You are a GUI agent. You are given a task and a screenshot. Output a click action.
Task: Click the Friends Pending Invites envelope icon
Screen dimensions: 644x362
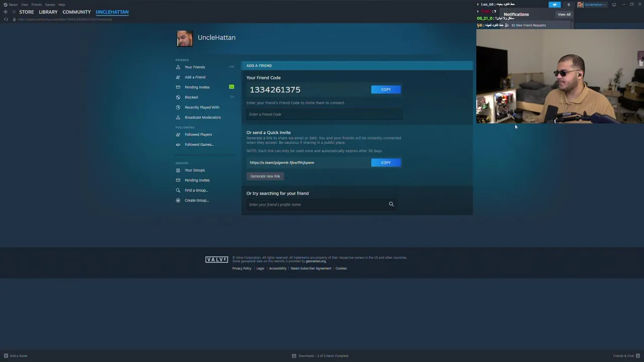[178, 87]
